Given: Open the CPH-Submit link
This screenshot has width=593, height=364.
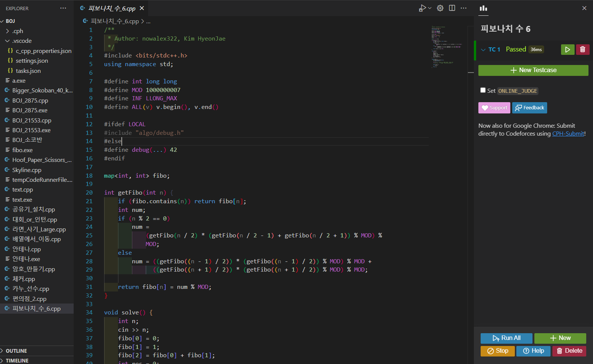Looking at the screenshot, I should pos(568,134).
